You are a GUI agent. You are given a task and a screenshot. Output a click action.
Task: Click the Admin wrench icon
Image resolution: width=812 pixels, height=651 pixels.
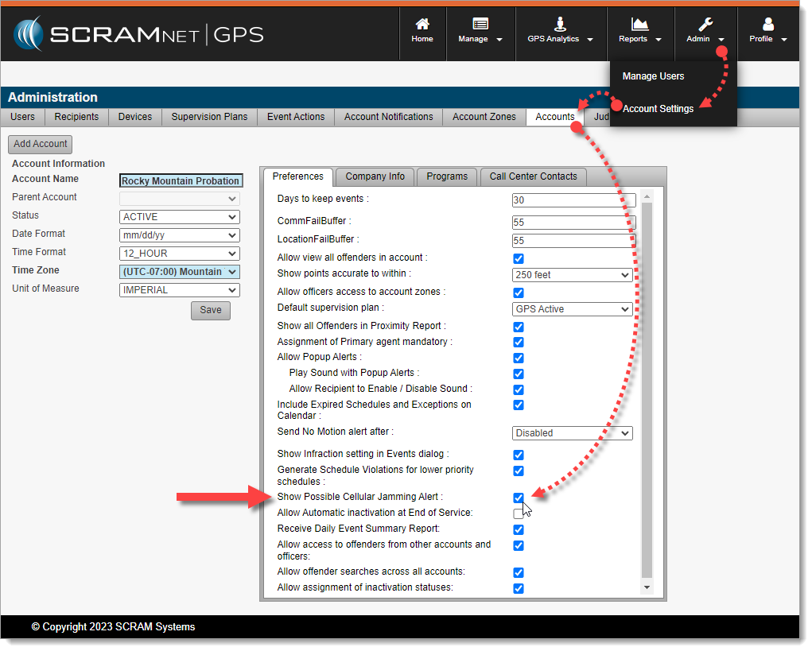pyautogui.click(x=705, y=24)
